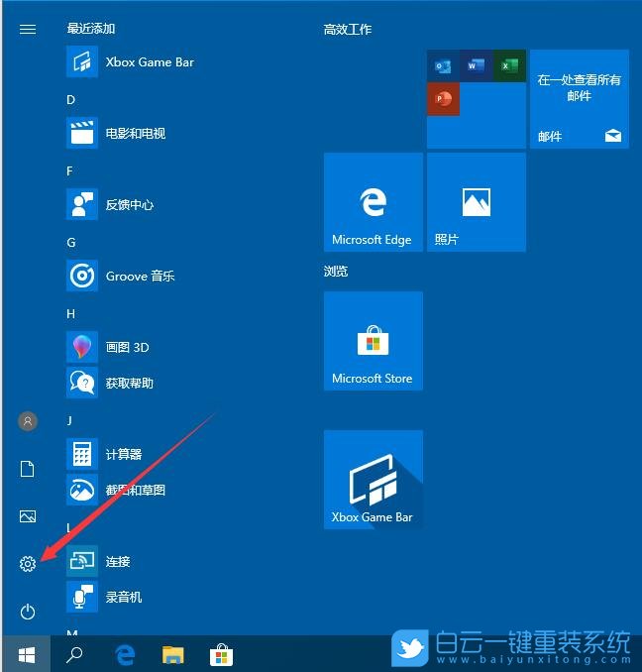The image size is (642, 672).
Task: Open Documents from Start sidebar
Action: click(28, 469)
